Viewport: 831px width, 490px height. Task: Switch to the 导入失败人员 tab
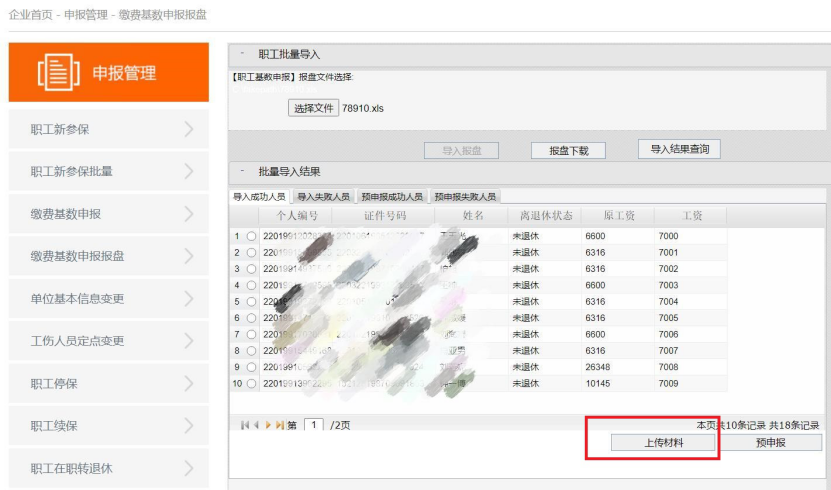[x=323, y=197]
